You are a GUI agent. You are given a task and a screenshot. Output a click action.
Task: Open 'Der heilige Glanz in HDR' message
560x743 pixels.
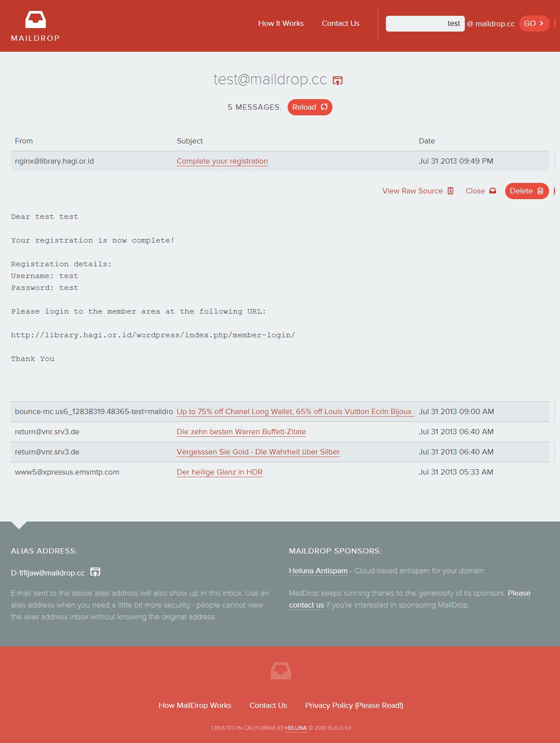(219, 472)
